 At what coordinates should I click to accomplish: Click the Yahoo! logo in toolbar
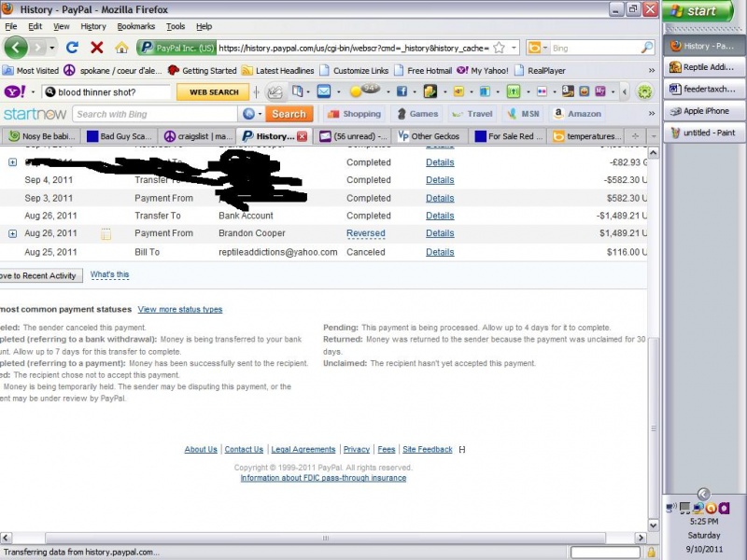pos(15,91)
